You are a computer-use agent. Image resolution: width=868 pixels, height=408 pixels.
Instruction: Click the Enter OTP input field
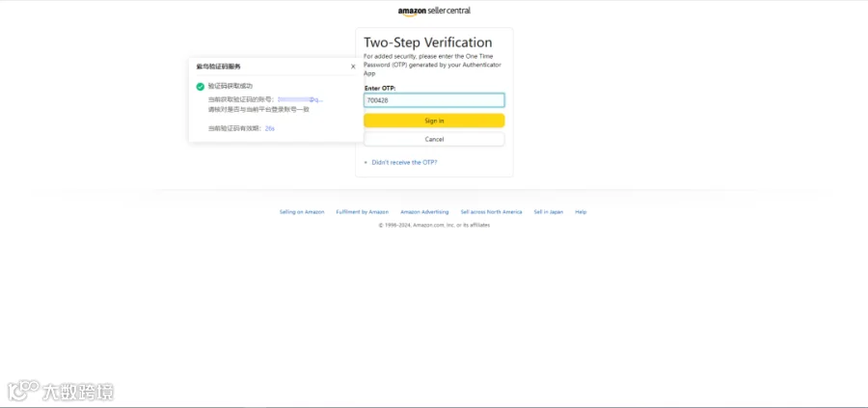pos(434,100)
